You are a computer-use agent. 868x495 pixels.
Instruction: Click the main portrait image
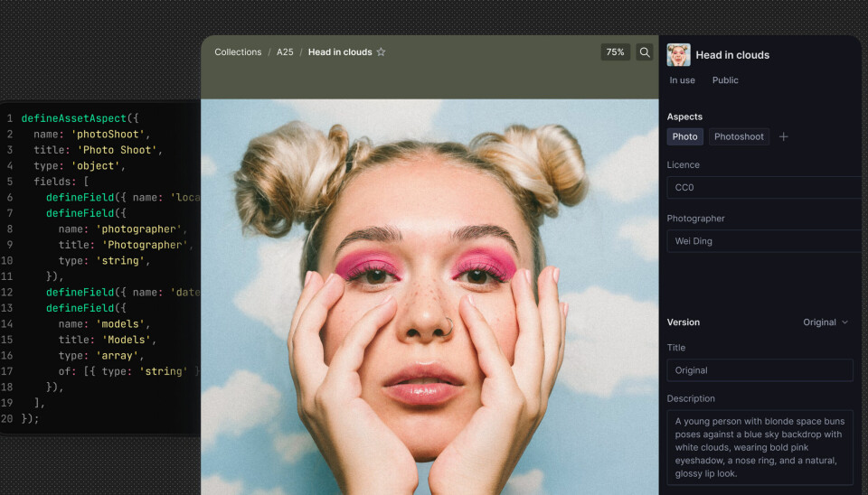[x=429, y=297]
